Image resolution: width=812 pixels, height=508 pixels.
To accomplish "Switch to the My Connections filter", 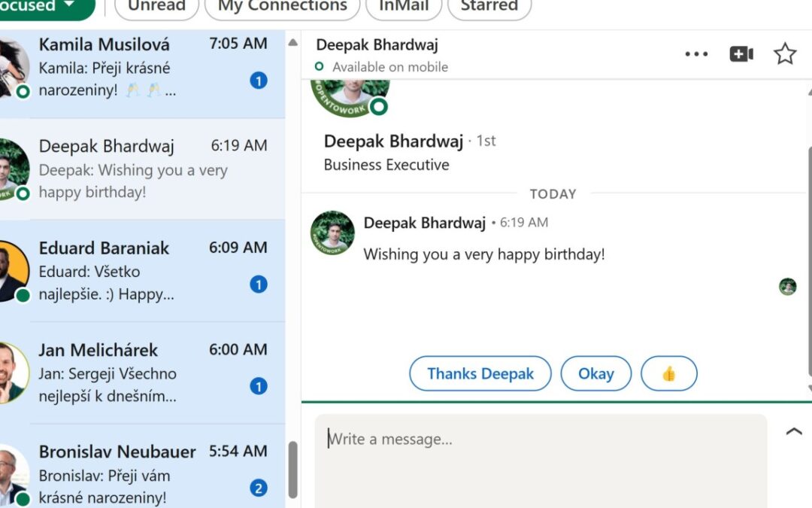I will [x=281, y=5].
